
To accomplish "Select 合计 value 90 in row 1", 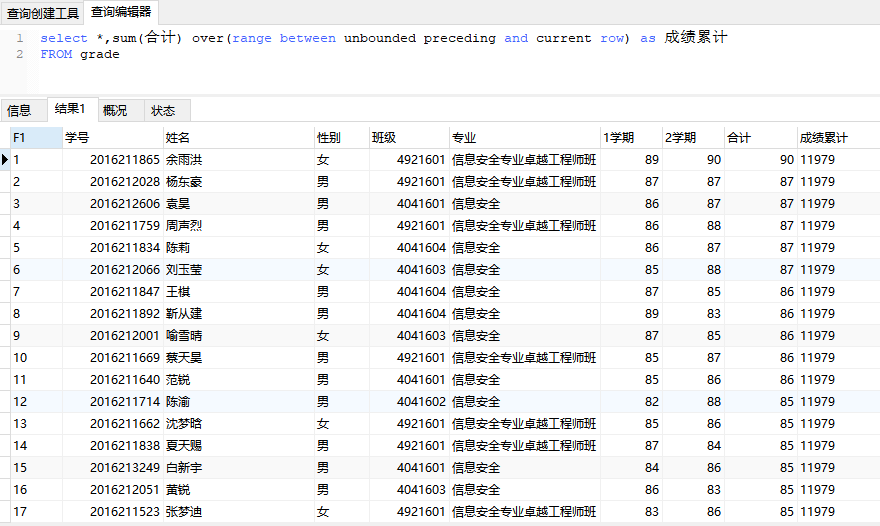I will (x=760, y=160).
